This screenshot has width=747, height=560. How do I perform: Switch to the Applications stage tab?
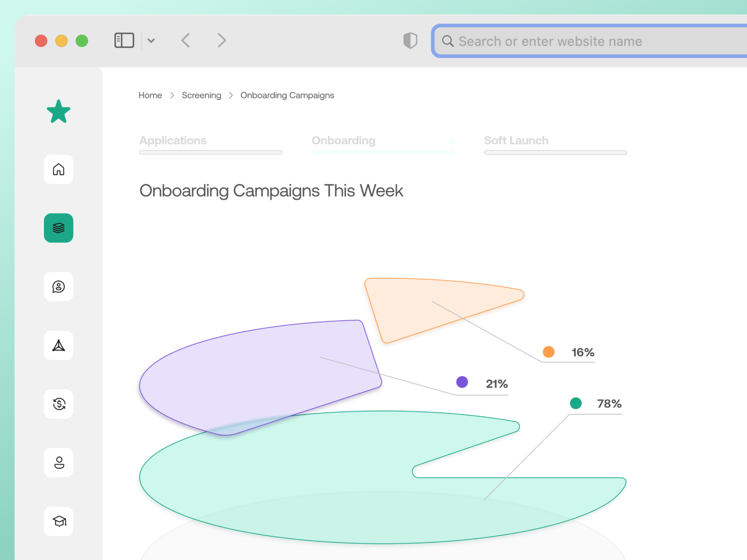click(173, 141)
